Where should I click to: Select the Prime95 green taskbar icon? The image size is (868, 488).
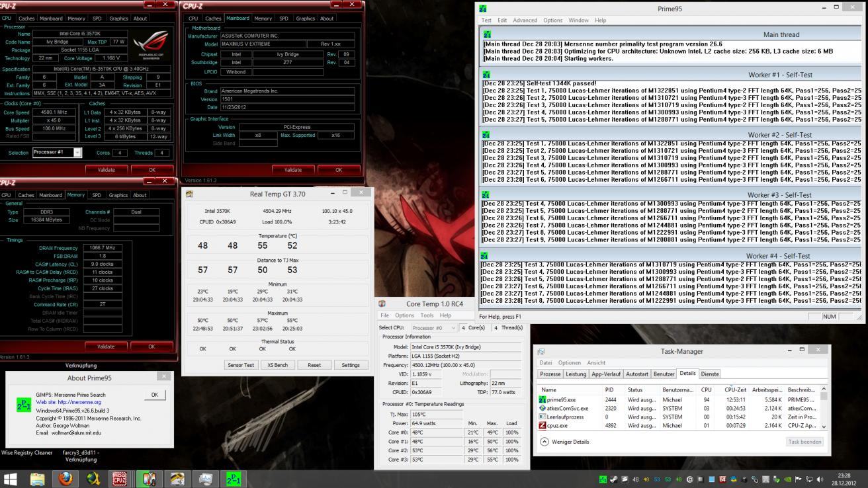coord(234,479)
